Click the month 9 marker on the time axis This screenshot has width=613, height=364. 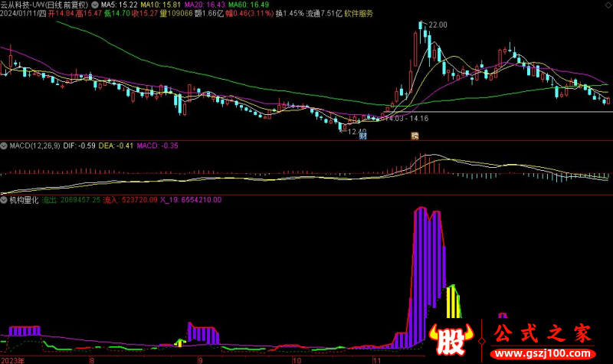(201, 360)
